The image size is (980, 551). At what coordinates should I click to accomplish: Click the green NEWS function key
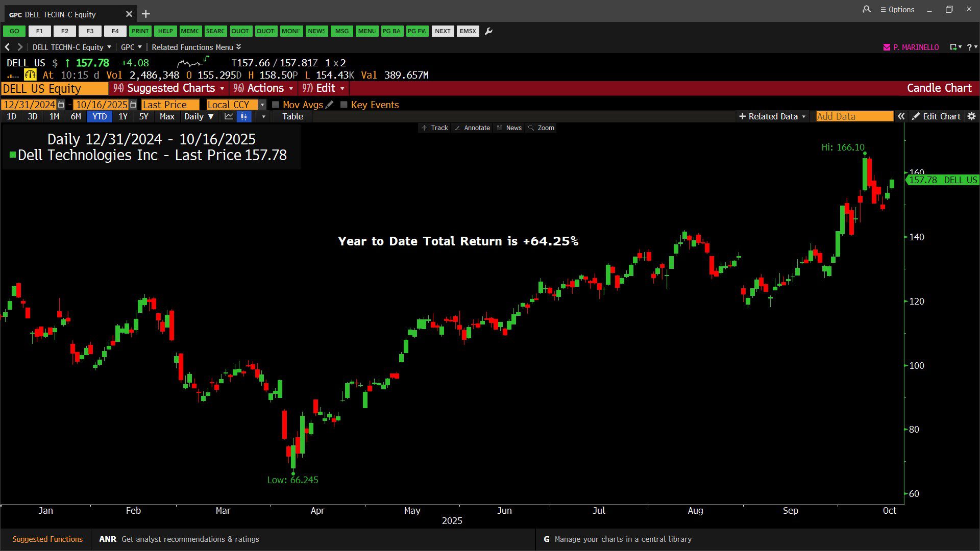point(316,31)
